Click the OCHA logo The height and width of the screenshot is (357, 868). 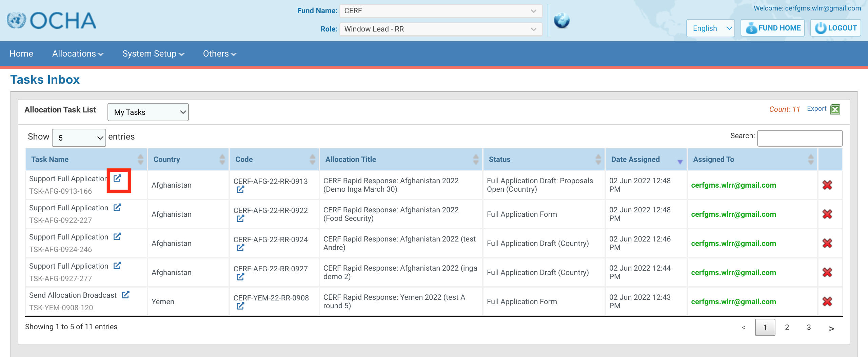pos(52,20)
